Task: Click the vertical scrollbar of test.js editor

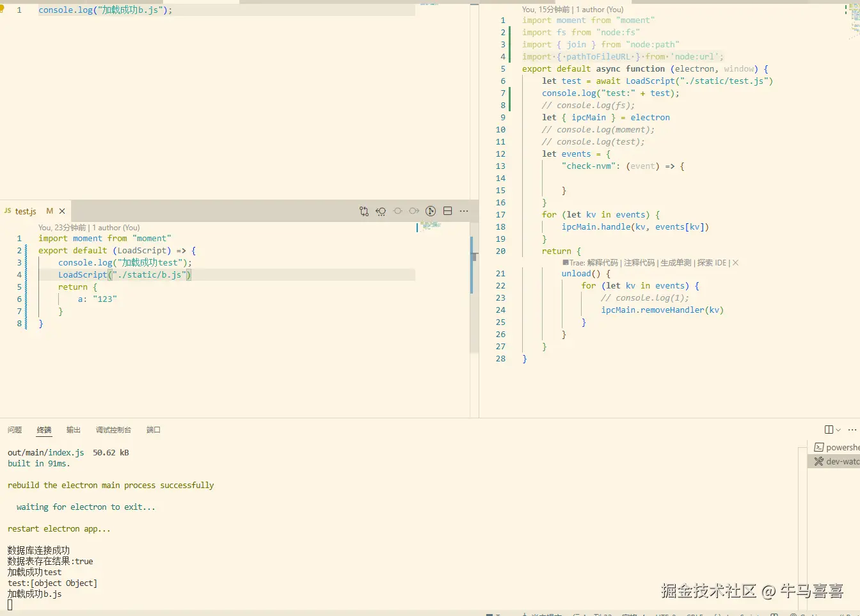Action: [x=474, y=288]
